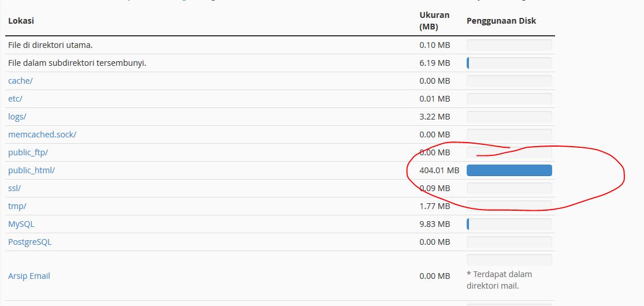
Task: Open the cache/ directory link
Action: coord(20,81)
